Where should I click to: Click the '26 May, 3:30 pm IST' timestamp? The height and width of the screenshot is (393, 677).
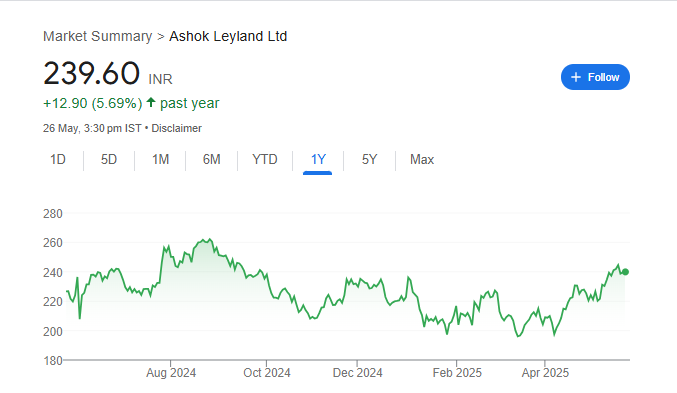coord(92,128)
